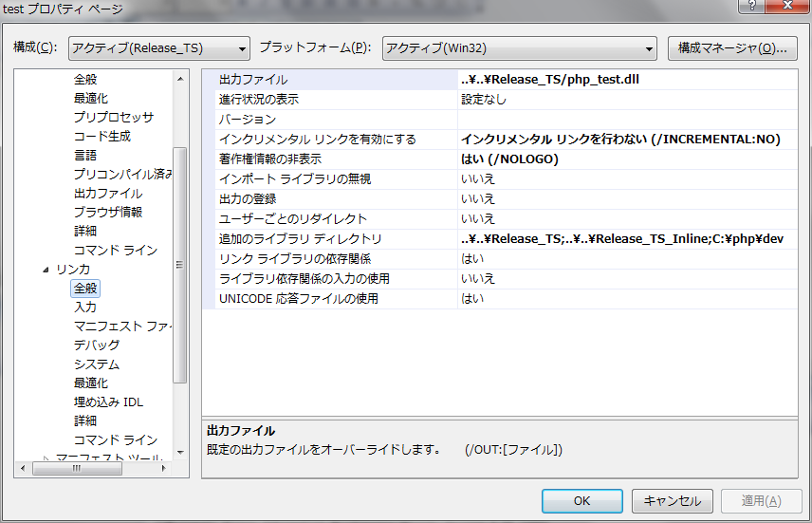Viewport: 812px width, 523px height.
Task: Click the 出力ファイル value php_test.dll field
Action: [626, 80]
